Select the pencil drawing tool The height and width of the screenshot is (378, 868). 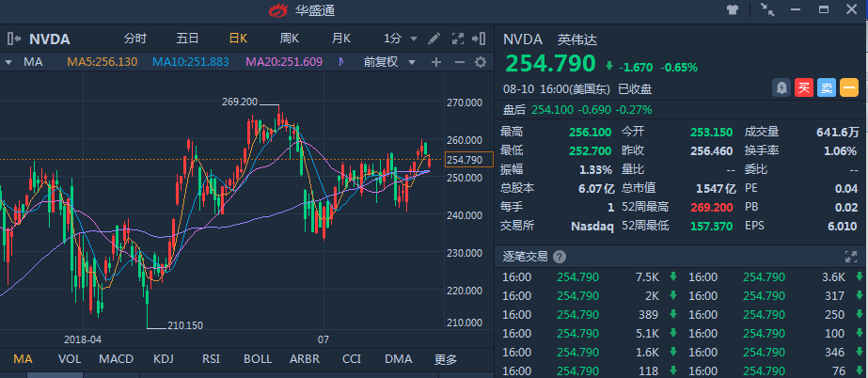[434, 39]
